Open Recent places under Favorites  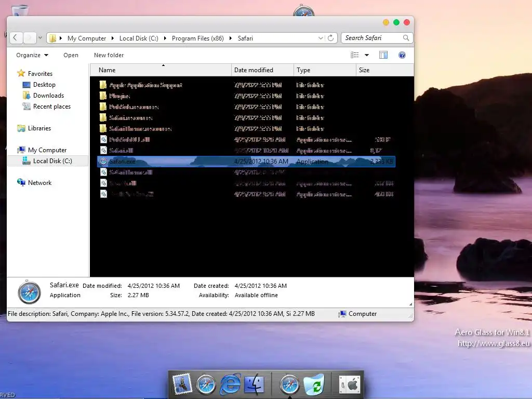tap(52, 107)
